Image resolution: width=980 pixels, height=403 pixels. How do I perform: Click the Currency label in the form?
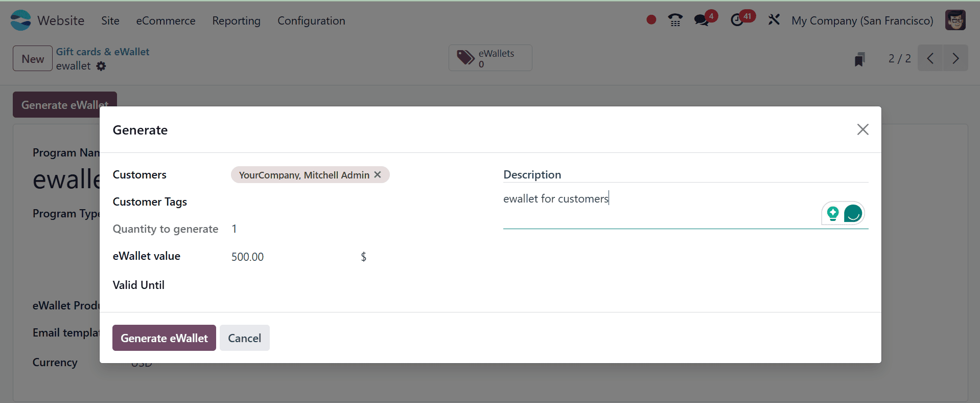click(55, 362)
